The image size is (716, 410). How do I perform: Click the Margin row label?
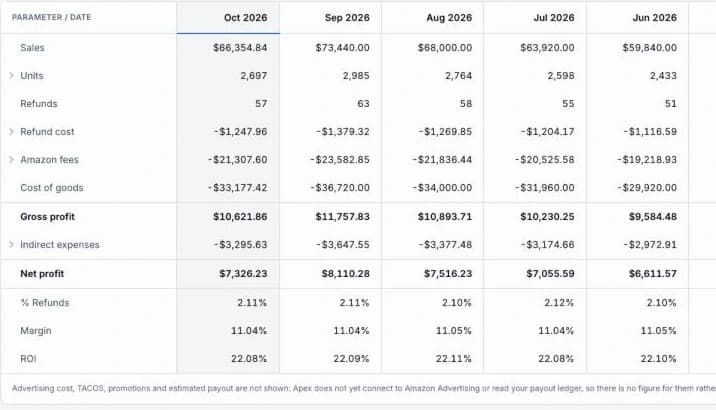point(36,331)
